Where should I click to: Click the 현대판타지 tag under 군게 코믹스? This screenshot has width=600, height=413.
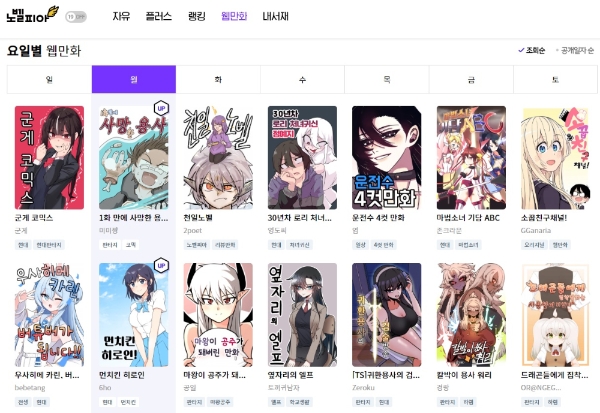point(49,245)
